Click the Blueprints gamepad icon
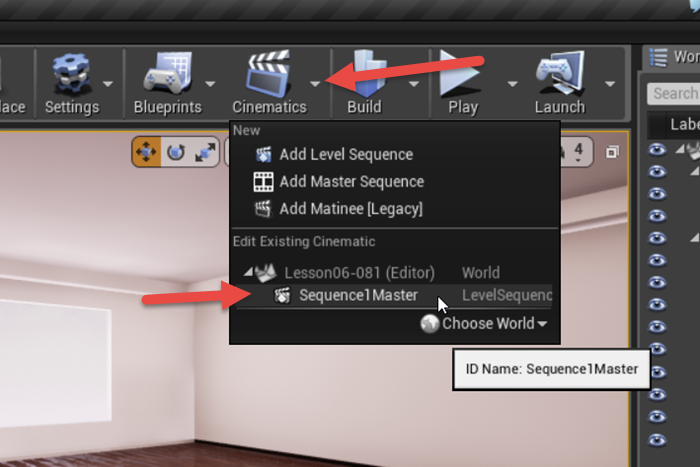 click(x=167, y=74)
